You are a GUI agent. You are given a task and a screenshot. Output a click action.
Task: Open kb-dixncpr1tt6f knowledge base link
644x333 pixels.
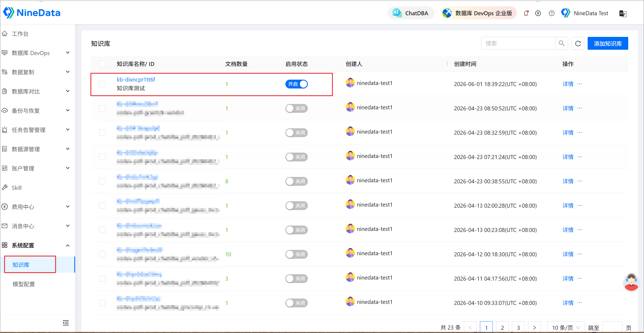tap(136, 79)
